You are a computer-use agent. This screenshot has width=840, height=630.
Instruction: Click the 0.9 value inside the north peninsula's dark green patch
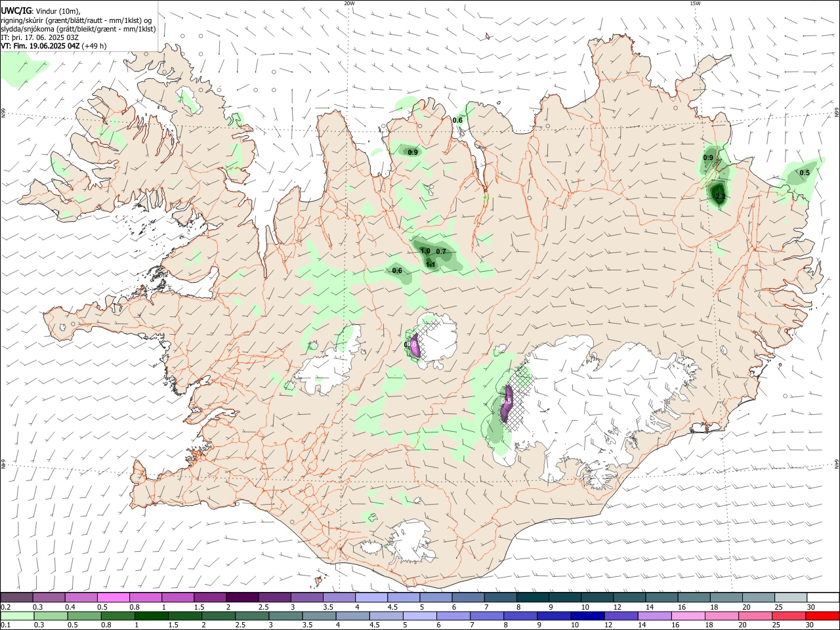[x=413, y=152]
